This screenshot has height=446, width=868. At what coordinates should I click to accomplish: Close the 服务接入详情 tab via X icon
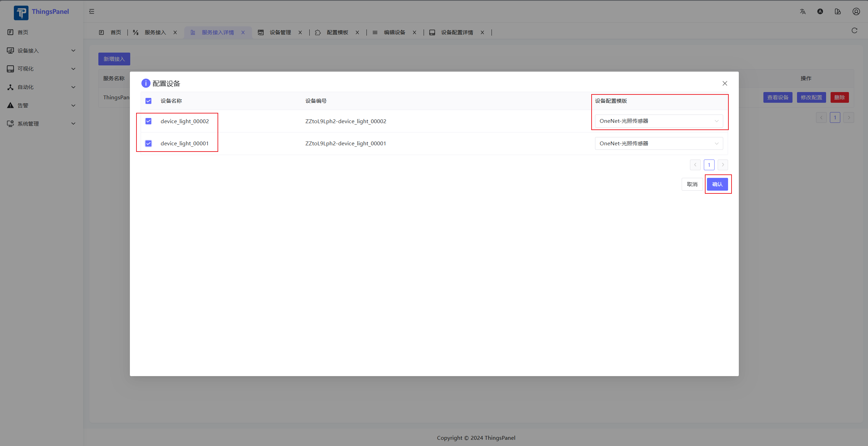(x=243, y=33)
